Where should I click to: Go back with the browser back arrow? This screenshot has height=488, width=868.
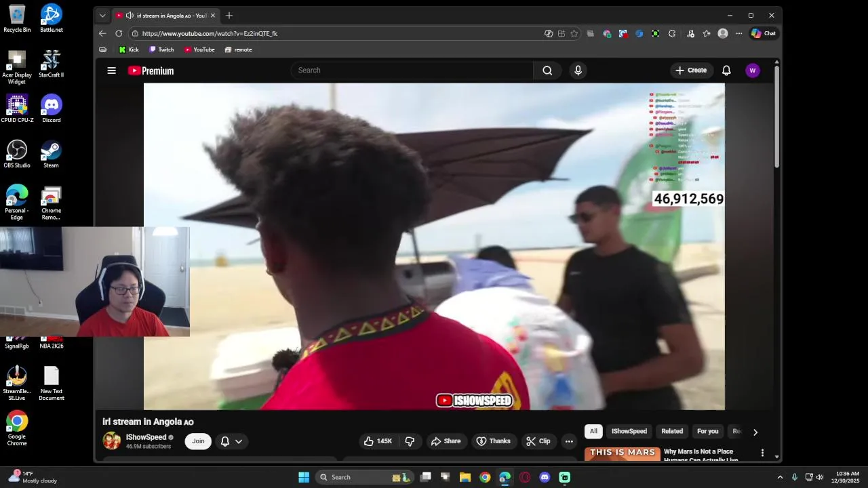102,33
